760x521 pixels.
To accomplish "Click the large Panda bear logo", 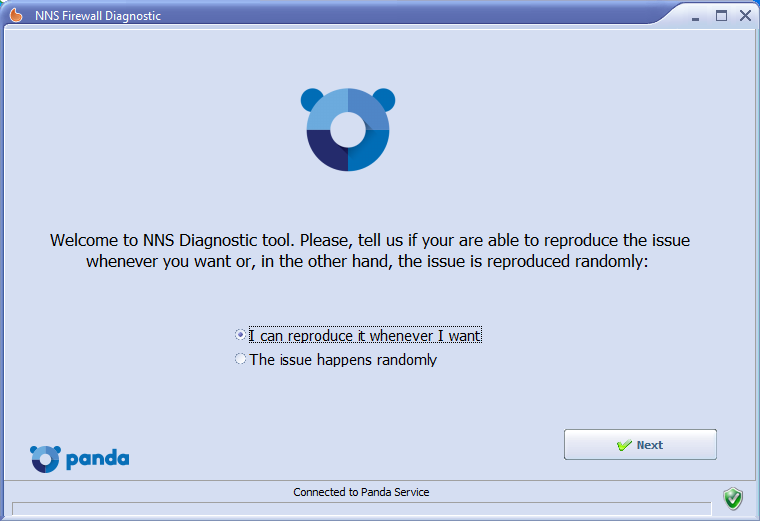I will (348, 129).
